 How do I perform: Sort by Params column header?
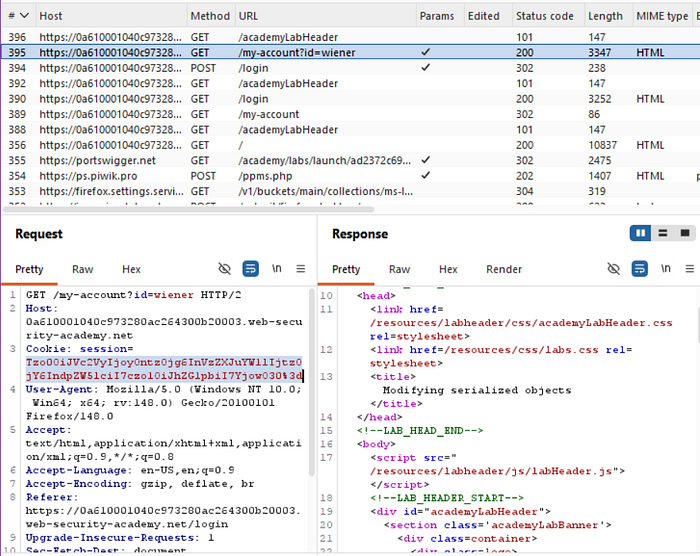coord(440,16)
